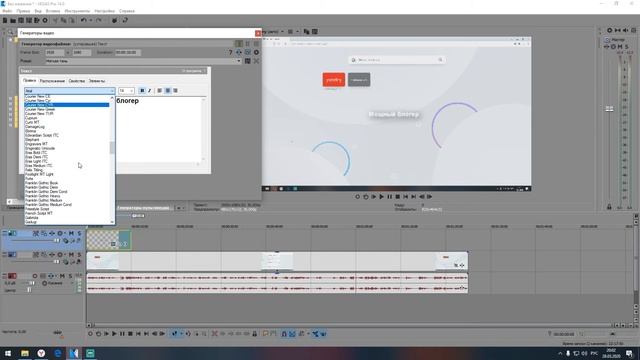The width and height of the screenshot is (640, 360).
Task: Toggle bold formatting in text editor
Action: [x=142, y=91]
